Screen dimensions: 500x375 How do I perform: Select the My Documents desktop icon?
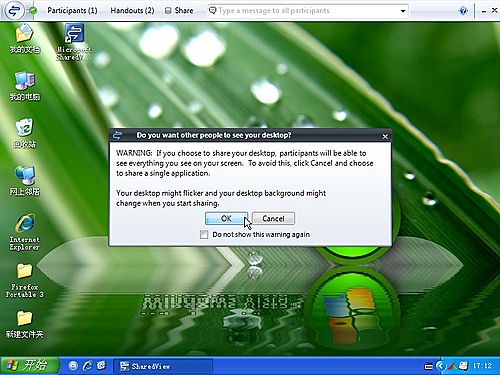pos(24,39)
